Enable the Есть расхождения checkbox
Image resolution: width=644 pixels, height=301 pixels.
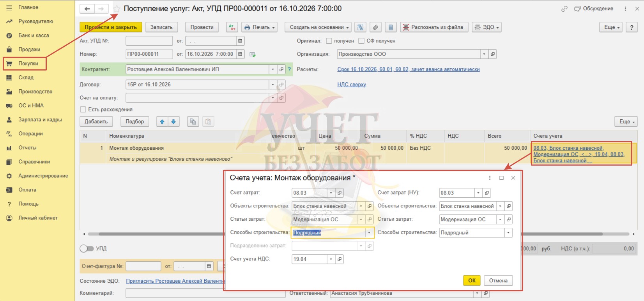[83, 110]
